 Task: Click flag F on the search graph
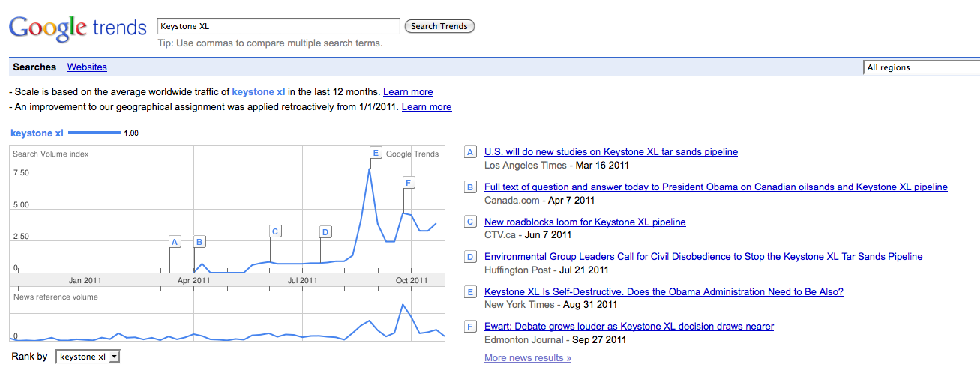click(409, 183)
